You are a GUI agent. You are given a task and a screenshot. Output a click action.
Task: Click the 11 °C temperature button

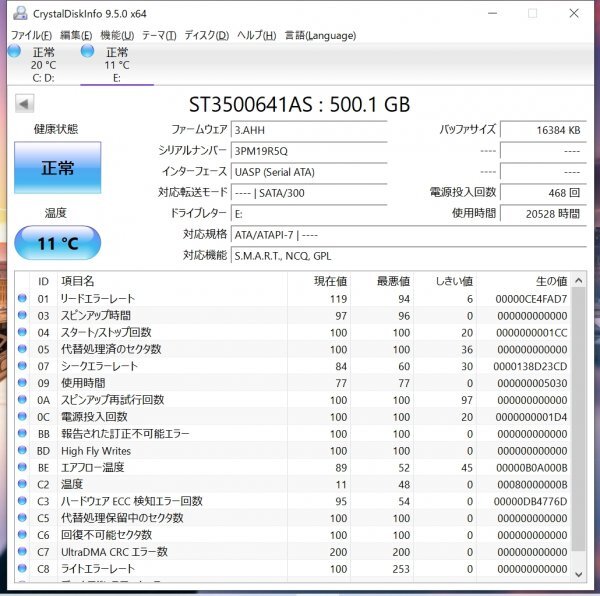click(58, 243)
